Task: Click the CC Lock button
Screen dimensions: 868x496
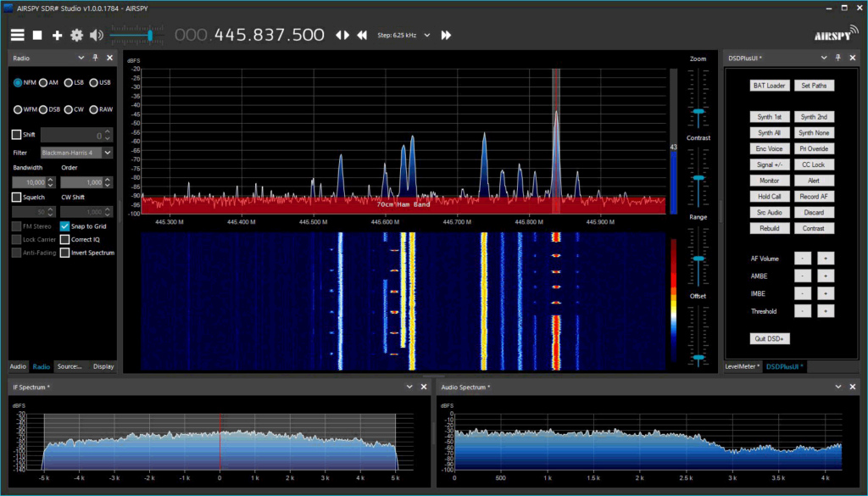Action: click(x=814, y=165)
